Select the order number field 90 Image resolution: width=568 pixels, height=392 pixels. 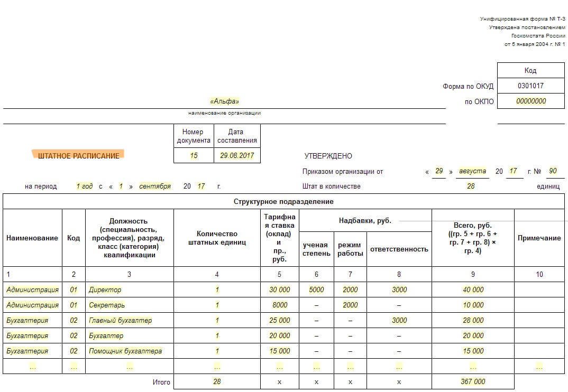553,171
